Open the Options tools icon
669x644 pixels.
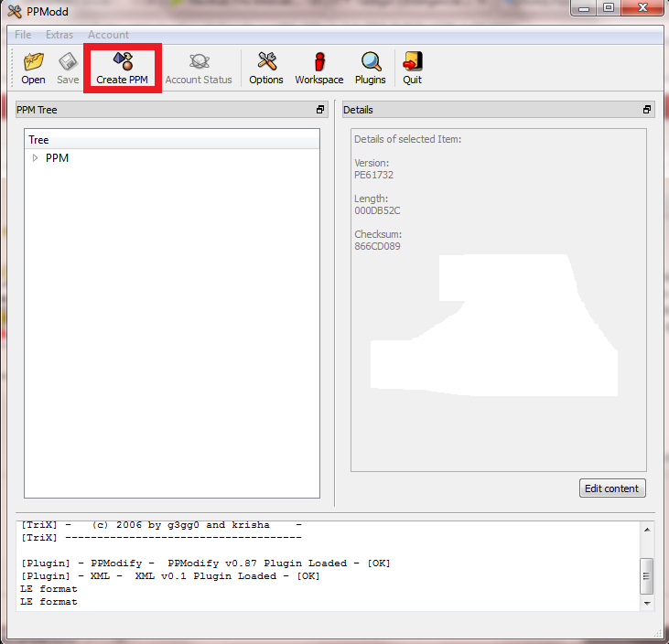point(266,69)
